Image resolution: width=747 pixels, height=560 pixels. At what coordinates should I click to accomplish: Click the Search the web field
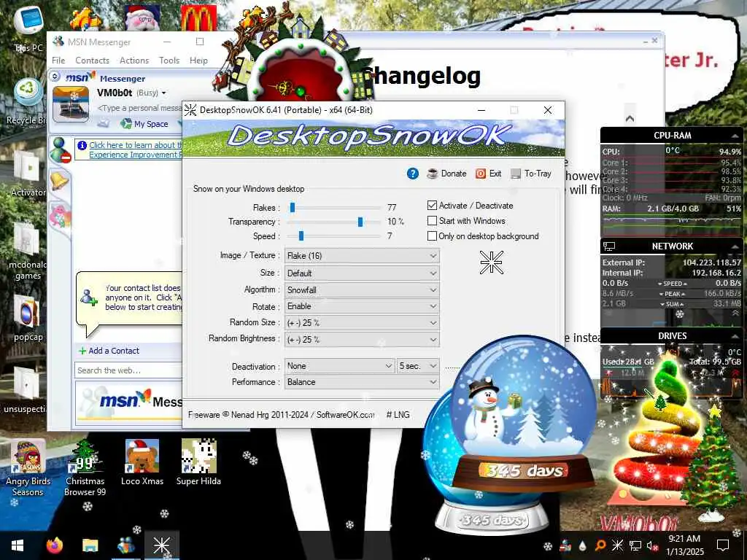click(x=128, y=370)
